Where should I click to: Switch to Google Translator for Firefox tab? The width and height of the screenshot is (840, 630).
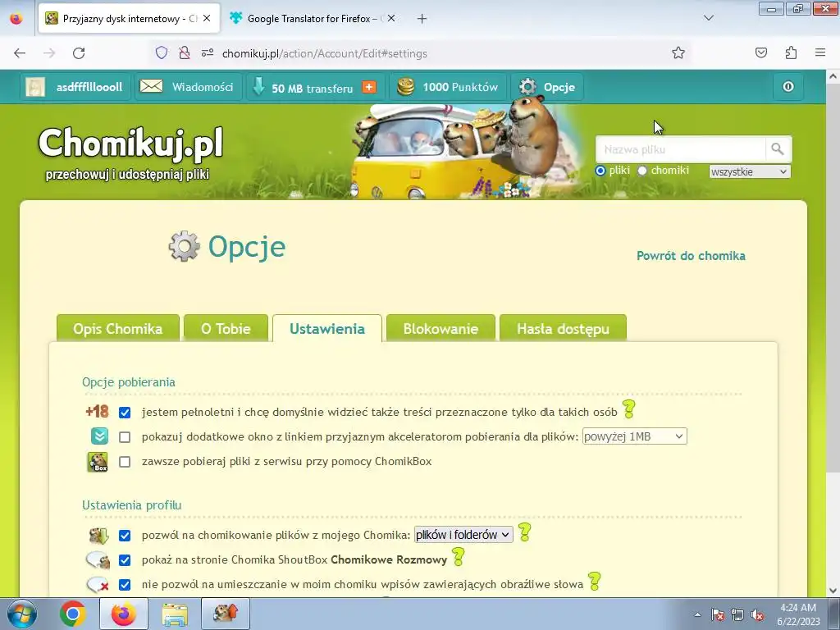tap(313, 18)
